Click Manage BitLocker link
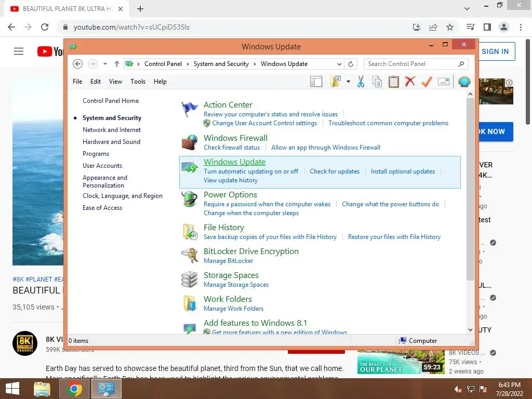Viewport: 532px width, 399px height. [x=229, y=261]
